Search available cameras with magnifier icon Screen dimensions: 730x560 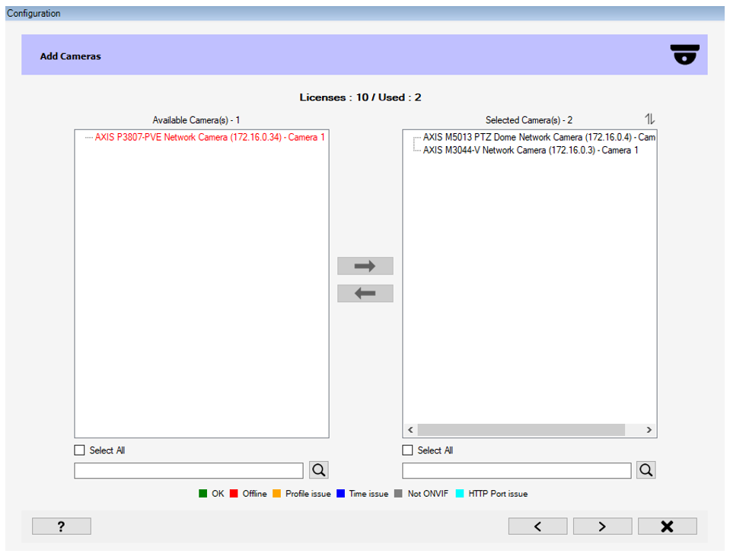[319, 470]
